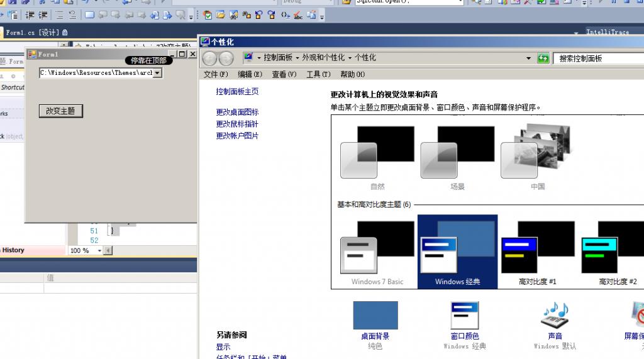Click the increase indent icon in Visual Studio toolbar

tap(43, 14)
